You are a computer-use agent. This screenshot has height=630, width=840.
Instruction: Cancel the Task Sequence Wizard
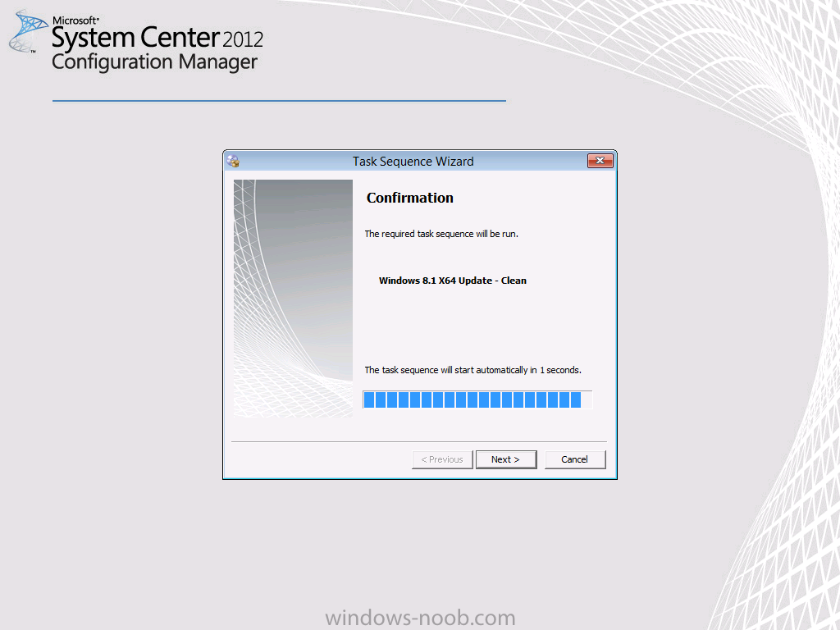pos(575,459)
